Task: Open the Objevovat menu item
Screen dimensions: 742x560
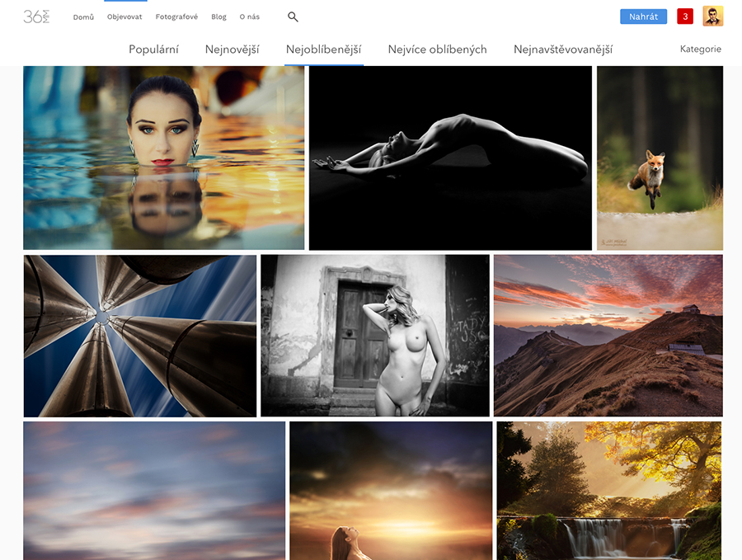Action: (124, 17)
